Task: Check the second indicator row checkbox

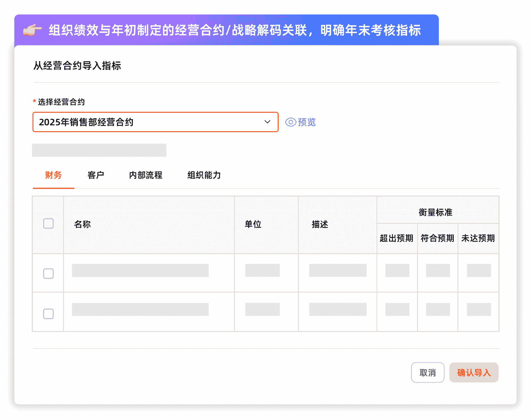Action: coord(48,313)
